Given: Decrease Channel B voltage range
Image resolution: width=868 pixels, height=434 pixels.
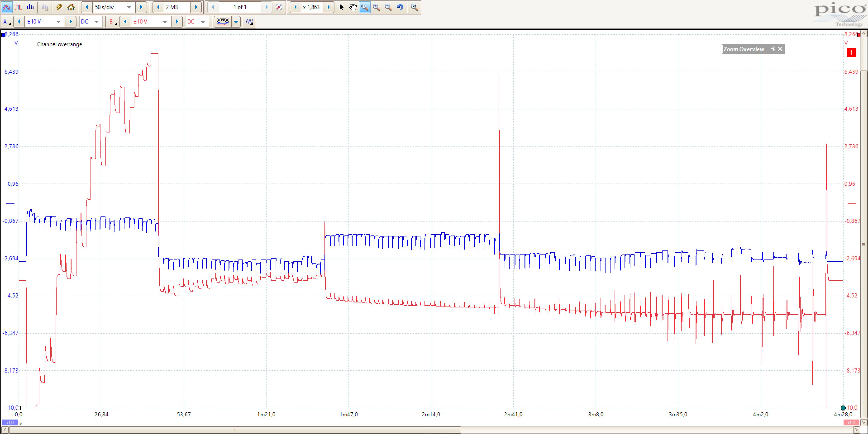Looking at the screenshot, I should [x=125, y=21].
